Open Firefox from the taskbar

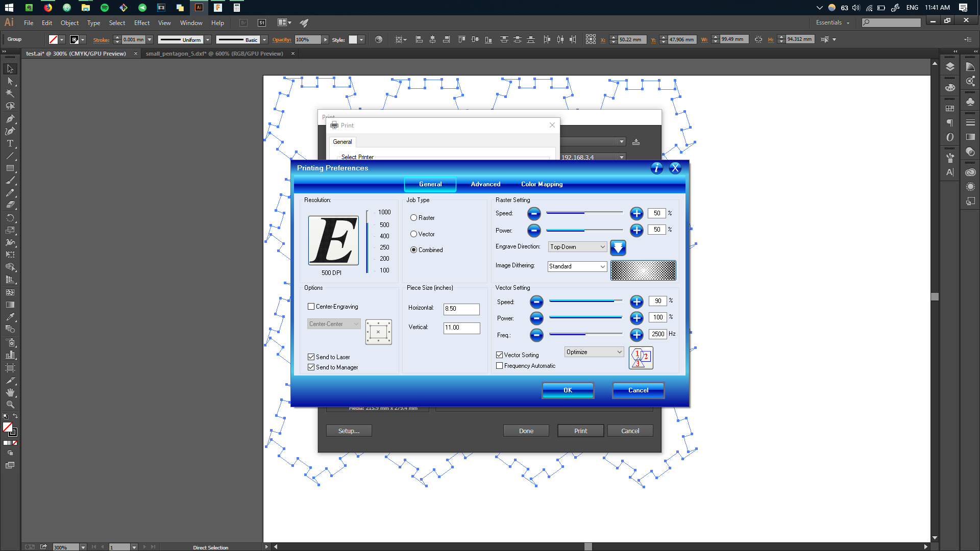click(x=48, y=8)
